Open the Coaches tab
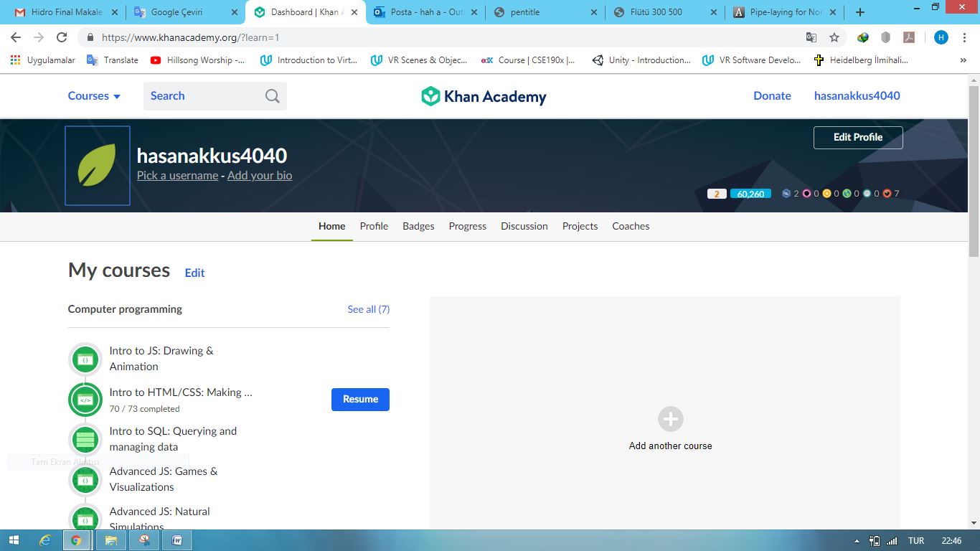The height and width of the screenshot is (551, 980). click(631, 226)
